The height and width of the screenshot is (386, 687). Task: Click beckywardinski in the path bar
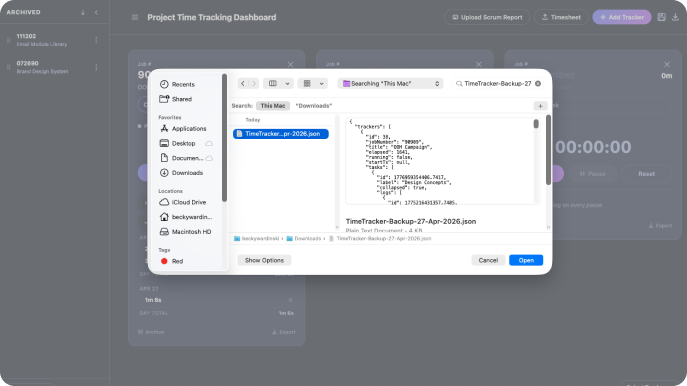click(x=257, y=238)
